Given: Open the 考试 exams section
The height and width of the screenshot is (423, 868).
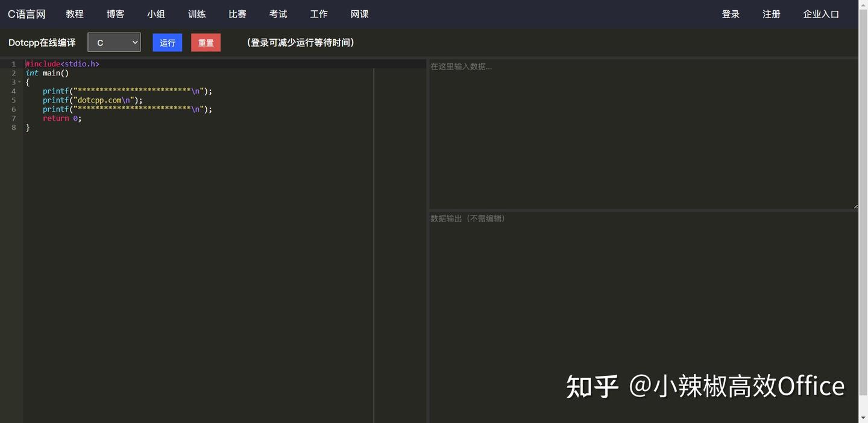Looking at the screenshot, I should pyautogui.click(x=278, y=14).
